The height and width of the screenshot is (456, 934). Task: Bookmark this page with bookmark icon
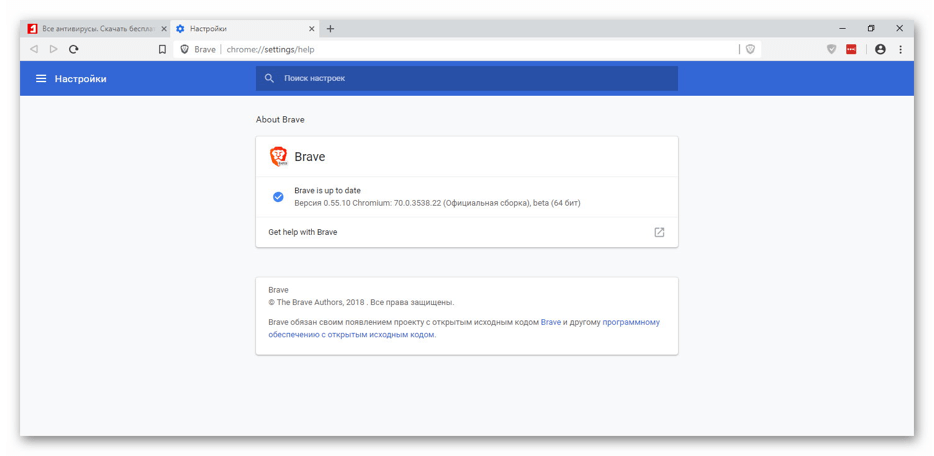point(162,49)
